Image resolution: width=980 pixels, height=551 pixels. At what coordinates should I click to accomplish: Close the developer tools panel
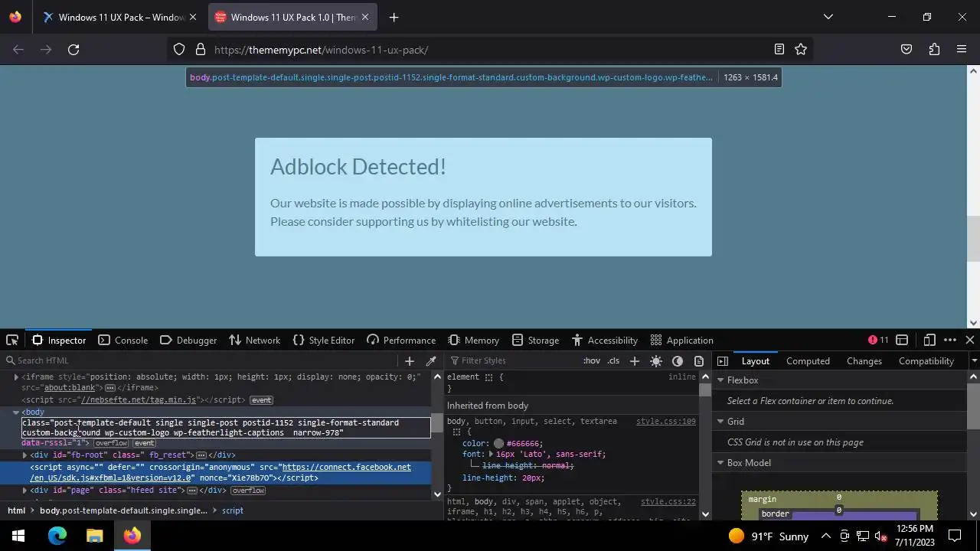click(970, 340)
